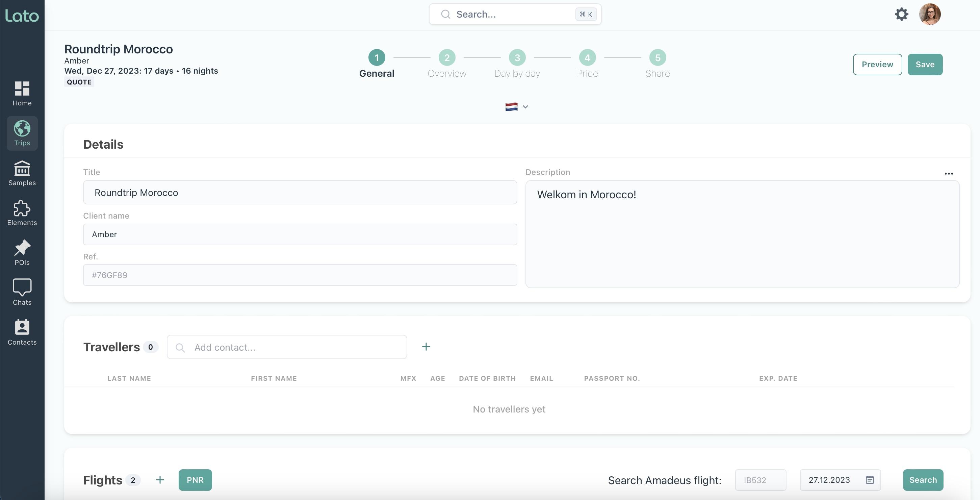The image size is (980, 500).
Task: Click the Preview button
Action: pyautogui.click(x=877, y=64)
